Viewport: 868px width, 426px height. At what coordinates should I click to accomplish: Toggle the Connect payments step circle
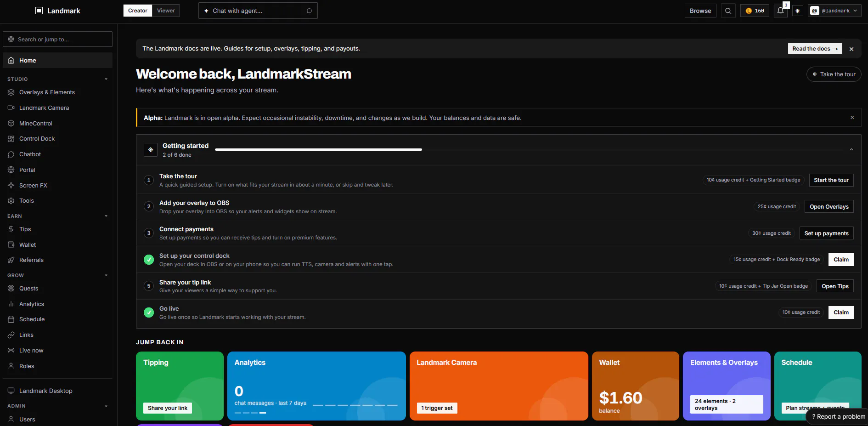(x=149, y=233)
